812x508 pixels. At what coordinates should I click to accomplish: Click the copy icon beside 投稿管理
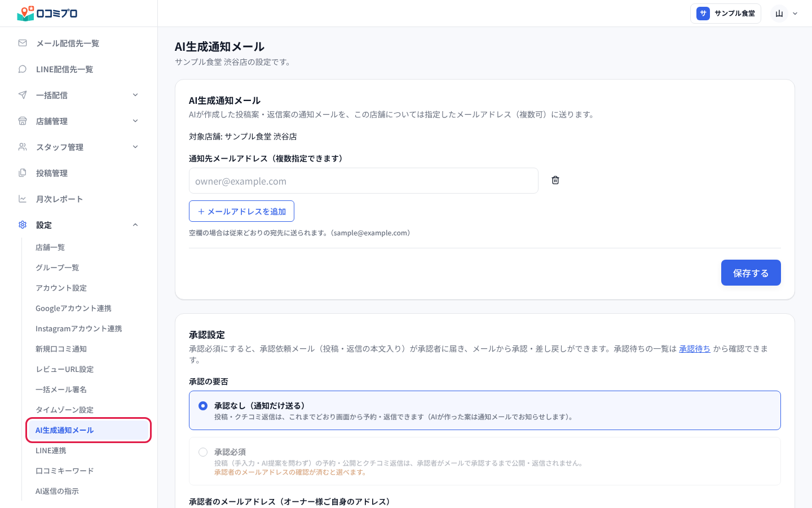(23, 173)
